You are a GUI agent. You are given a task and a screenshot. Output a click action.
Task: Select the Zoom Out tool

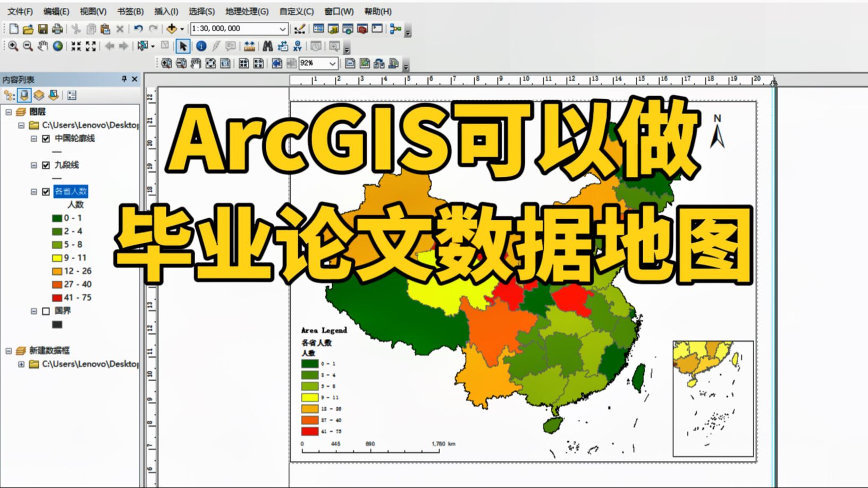28,46
